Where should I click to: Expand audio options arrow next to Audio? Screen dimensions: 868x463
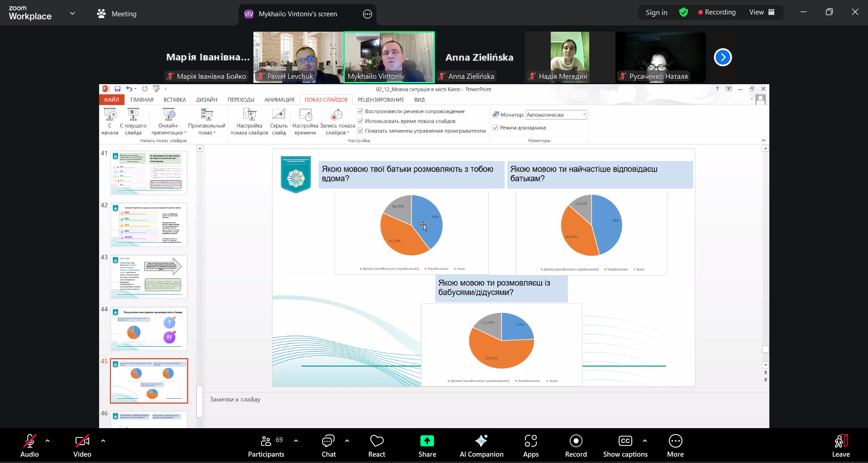click(x=48, y=440)
